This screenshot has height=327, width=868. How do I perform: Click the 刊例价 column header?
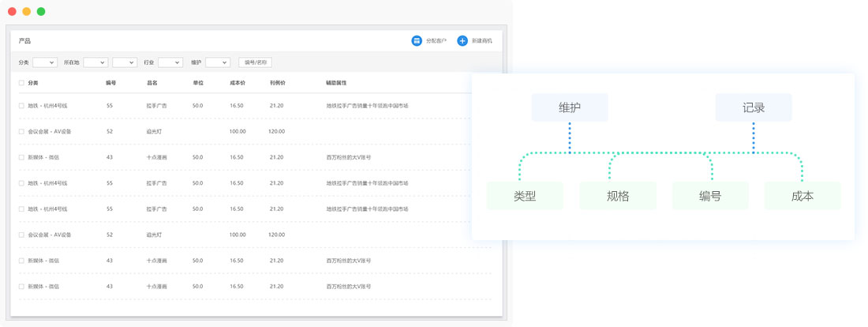point(277,83)
